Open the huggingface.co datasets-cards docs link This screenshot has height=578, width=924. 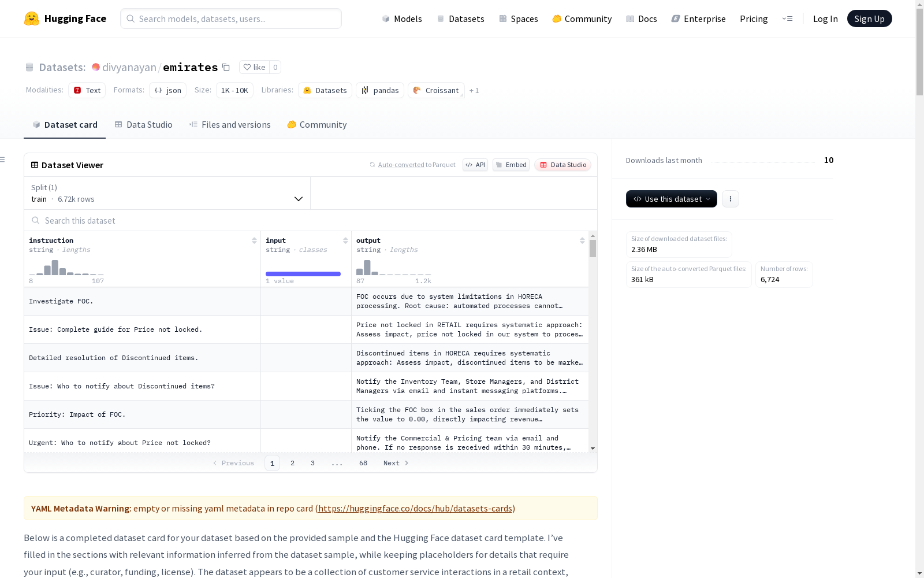[x=415, y=509]
